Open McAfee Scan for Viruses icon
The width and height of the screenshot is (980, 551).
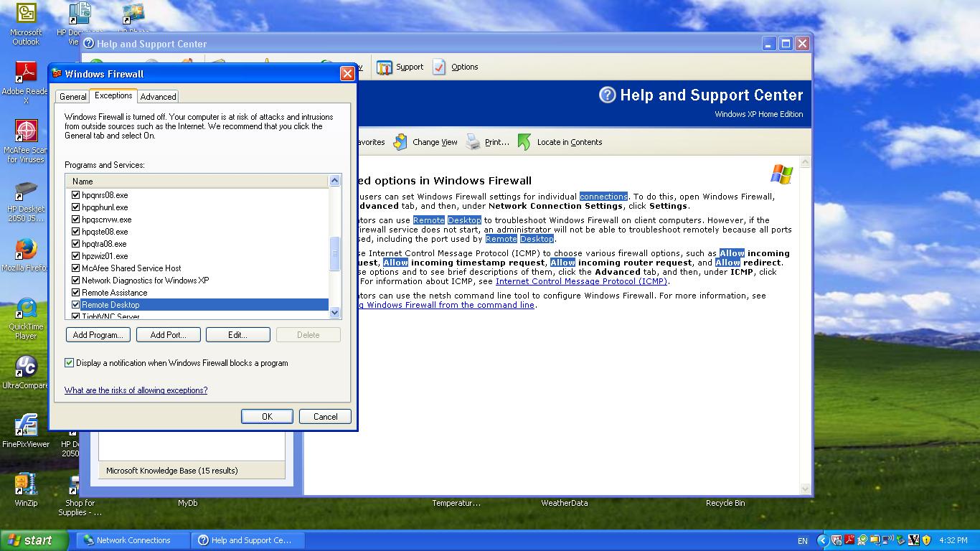click(x=26, y=132)
